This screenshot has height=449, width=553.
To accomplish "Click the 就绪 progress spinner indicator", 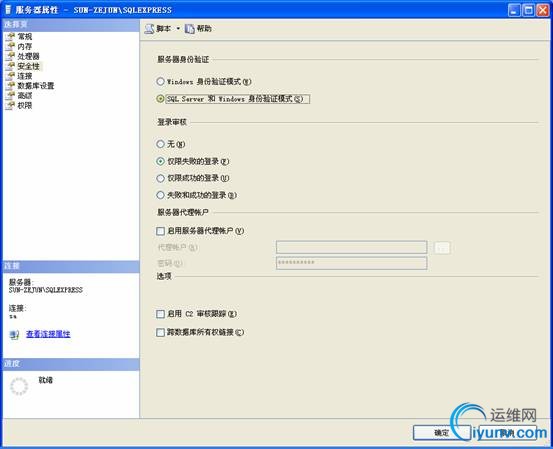I will pyautogui.click(x=19, y=386).
